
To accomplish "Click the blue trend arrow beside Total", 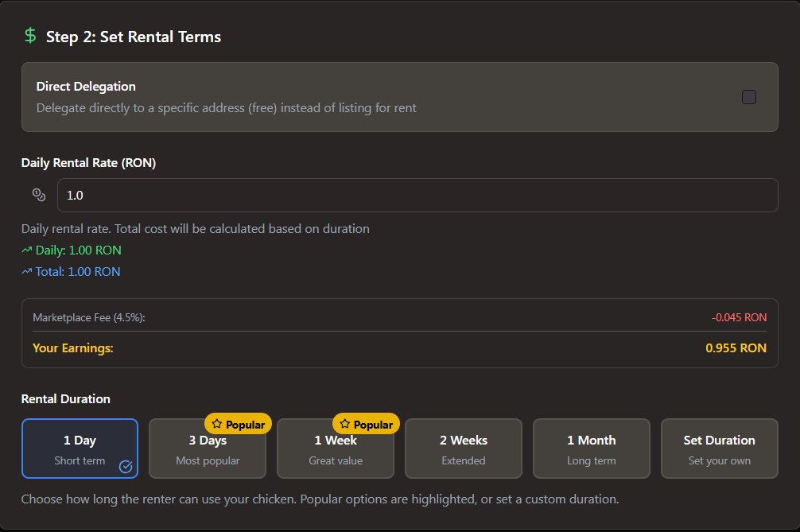I will [x=27, y=272].
